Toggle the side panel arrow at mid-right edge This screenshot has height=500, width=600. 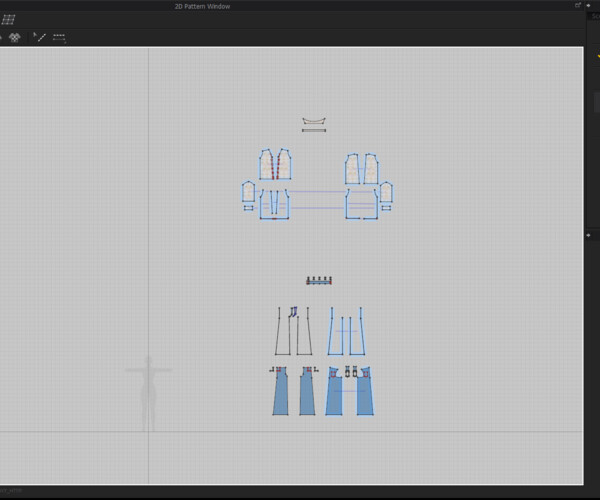[x=589, y=235]
